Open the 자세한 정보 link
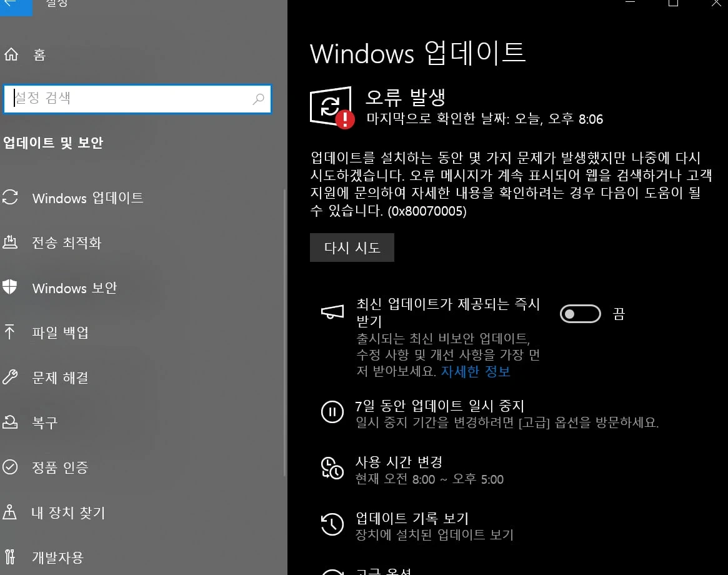 coord(476,372)
